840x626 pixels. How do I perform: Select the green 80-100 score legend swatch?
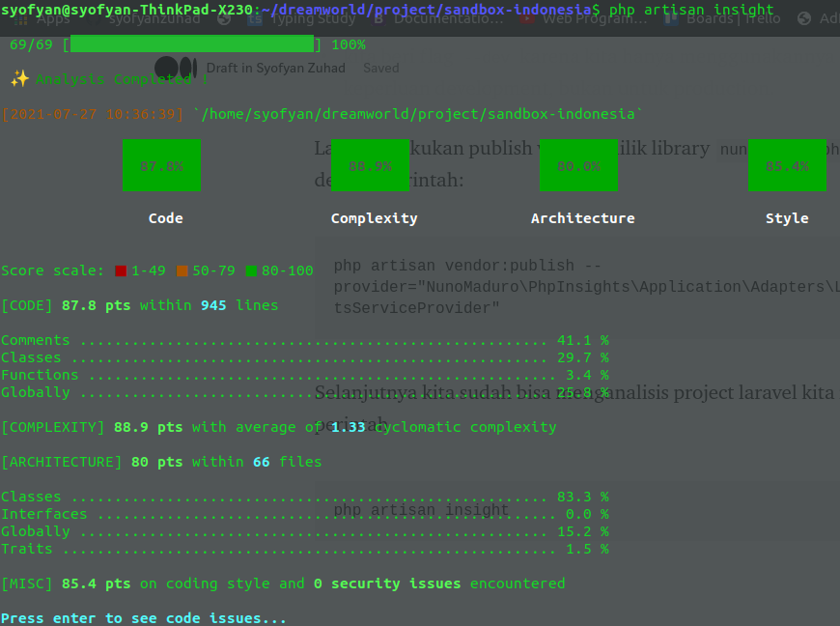(253, 270)
